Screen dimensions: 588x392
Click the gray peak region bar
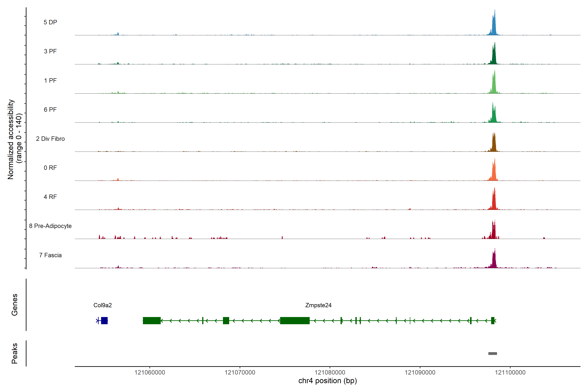[x=492, y=353]
